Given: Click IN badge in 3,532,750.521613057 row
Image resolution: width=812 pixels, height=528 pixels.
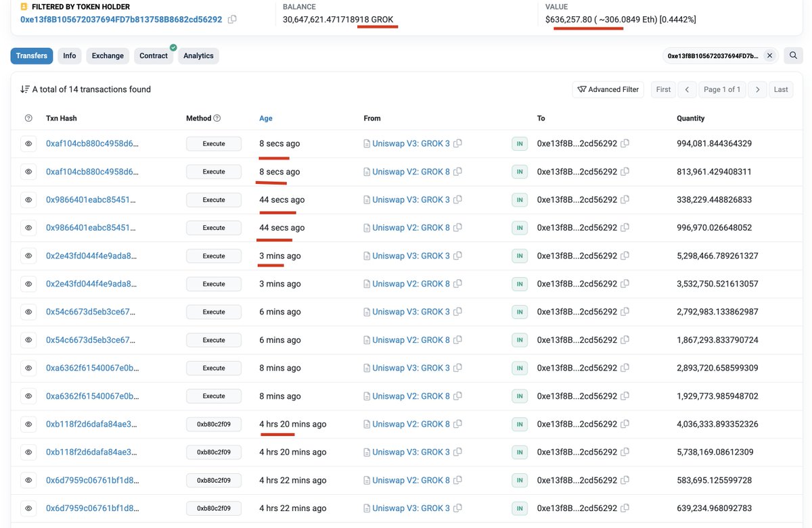Looking at the screenshot, I should (520, 284).
